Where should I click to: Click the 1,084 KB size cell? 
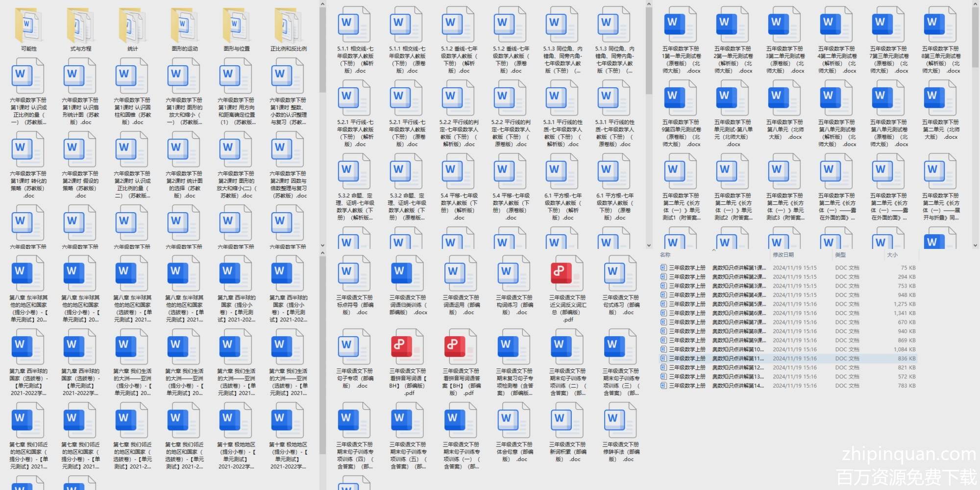(904, 349)
